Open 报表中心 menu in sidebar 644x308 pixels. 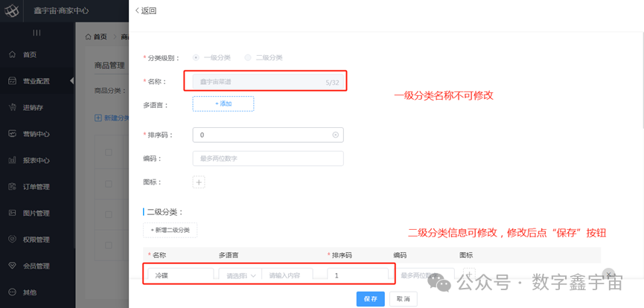pos(37,161)
